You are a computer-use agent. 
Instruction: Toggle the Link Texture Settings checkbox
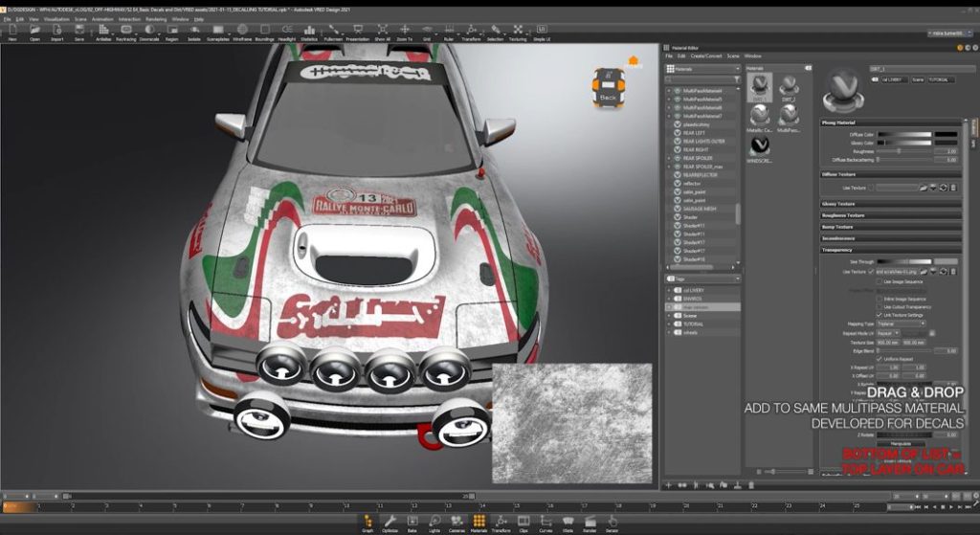point(880,315)
